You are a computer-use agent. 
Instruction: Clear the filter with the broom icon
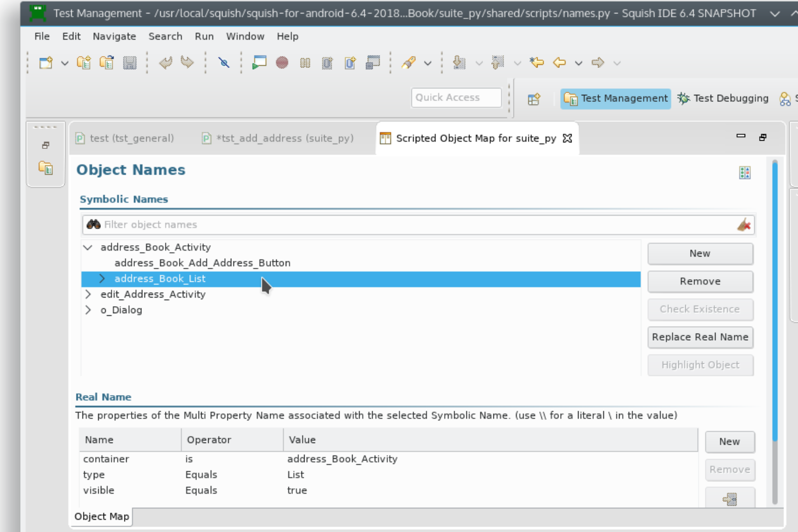click(x=744, y=225)
